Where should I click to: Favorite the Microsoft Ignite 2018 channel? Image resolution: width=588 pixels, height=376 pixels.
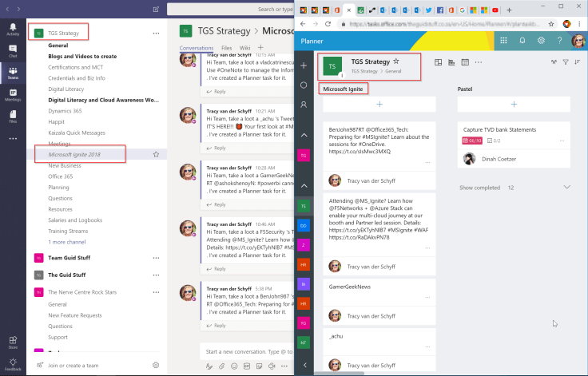(156, 154)
